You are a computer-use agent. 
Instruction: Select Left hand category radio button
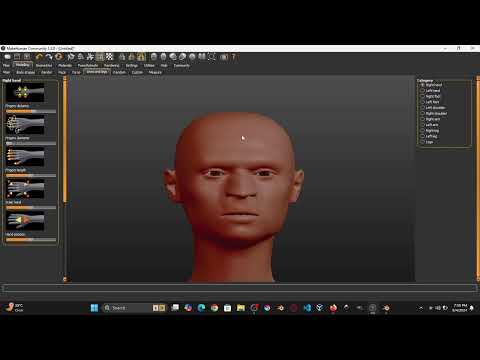(423, 91)
